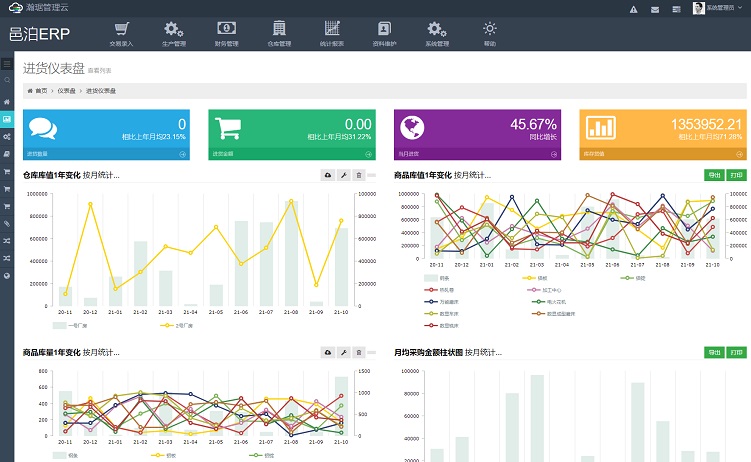The image size is (751, 462).
Task: Click the 仓库管理 building icon
Action: tap(279, 29)
